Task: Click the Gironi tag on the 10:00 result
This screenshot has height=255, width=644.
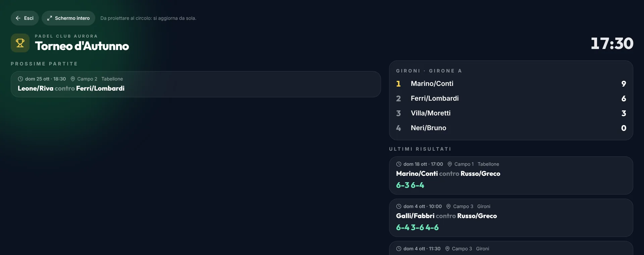Action: pos(484,206)
